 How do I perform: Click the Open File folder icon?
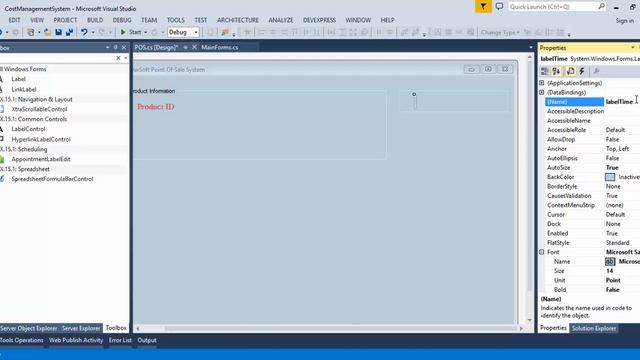point(47,32)
